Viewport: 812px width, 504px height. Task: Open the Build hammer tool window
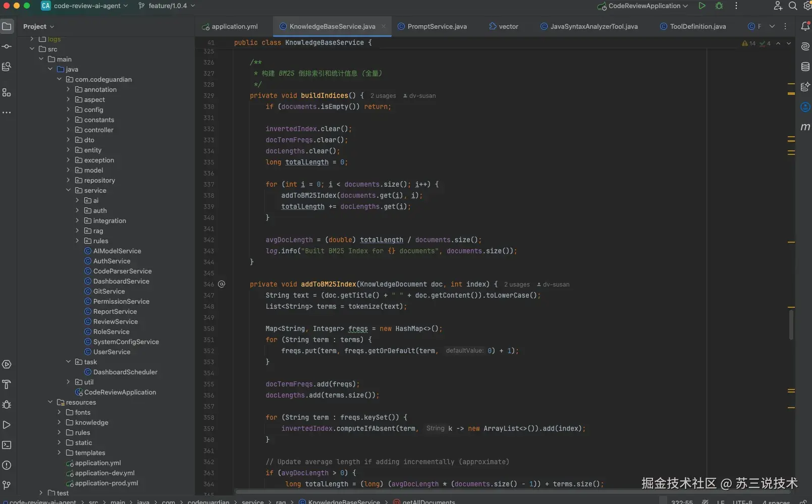point(7,384)
